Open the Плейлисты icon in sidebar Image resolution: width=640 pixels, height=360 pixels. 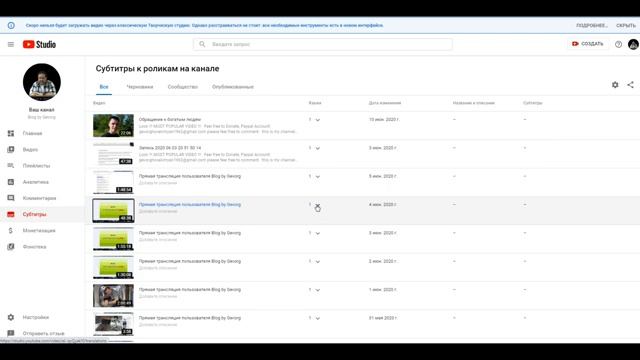(x=11, y=166)
